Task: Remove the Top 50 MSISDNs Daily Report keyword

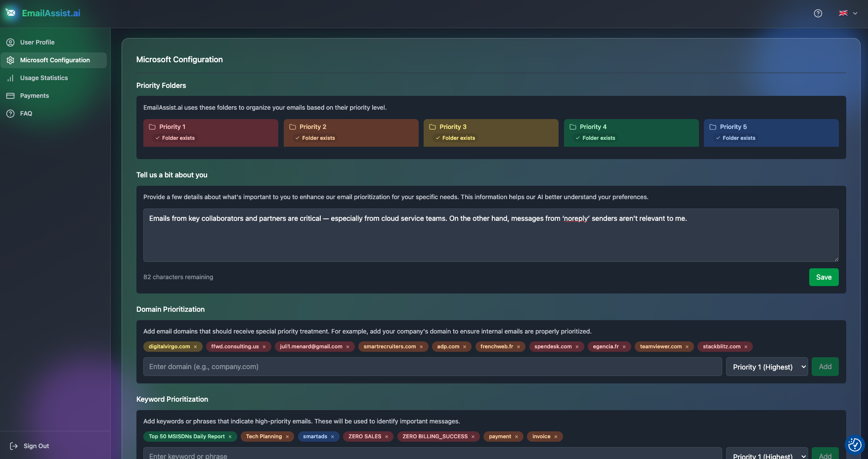Action: [x=230, y=437]
